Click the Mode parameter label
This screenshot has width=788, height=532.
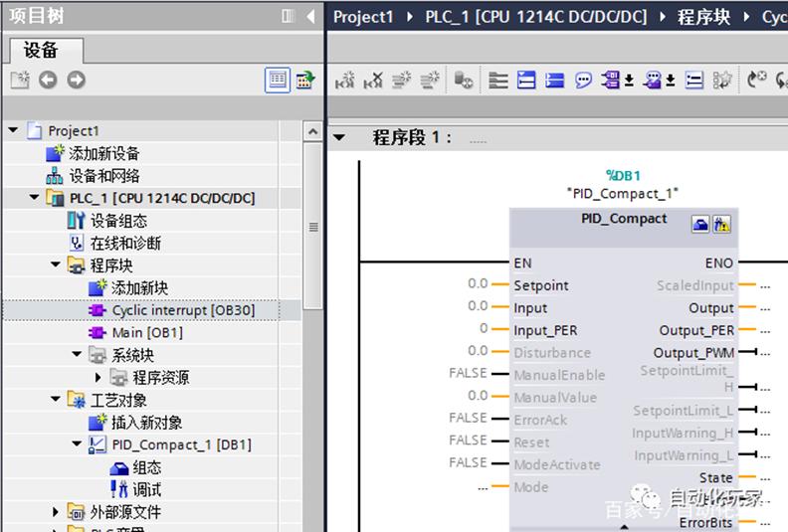531,487
